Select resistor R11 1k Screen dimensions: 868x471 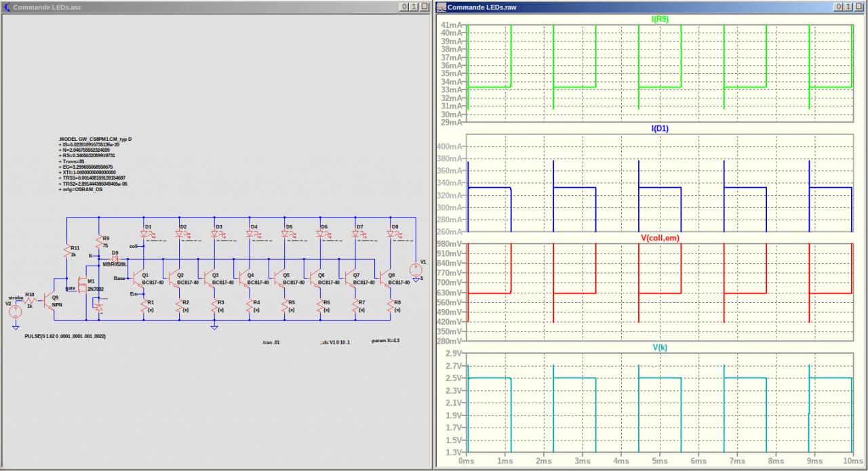click(67, 251)
